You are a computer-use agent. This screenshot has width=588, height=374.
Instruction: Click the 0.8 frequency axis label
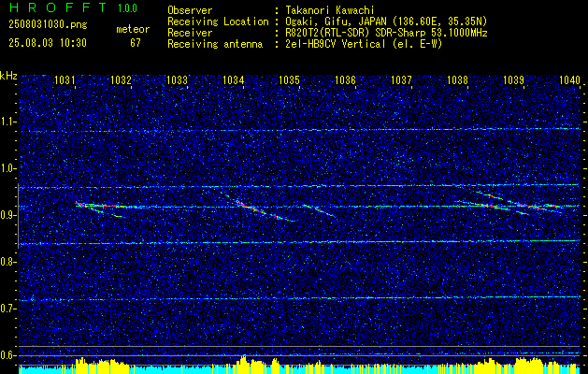(8, 262)
